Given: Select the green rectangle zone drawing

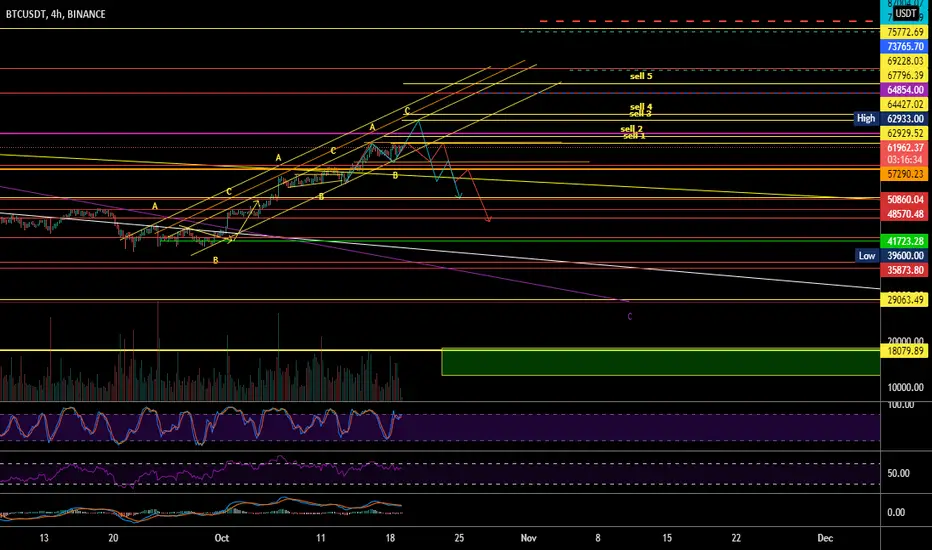Looking at the screenshot, I should point(660,362).
